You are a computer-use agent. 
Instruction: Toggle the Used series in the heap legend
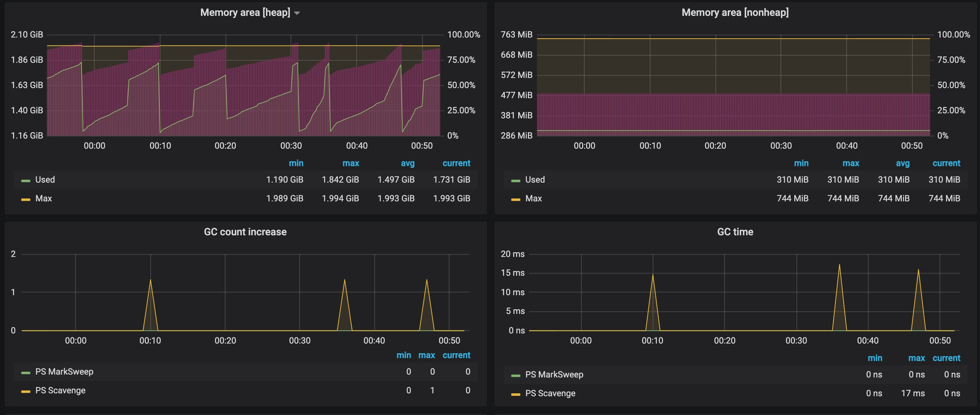click(45, 180)
